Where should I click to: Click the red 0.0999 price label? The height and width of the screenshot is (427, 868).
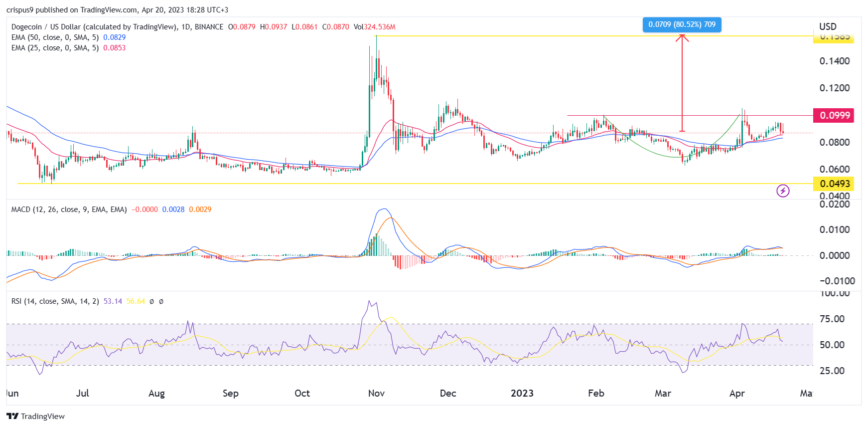[x=834, y=115]
